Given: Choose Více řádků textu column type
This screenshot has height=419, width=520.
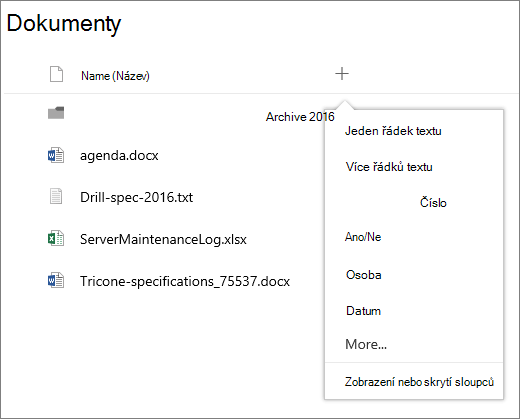Looking at the screenshot, I should [389, 167].
